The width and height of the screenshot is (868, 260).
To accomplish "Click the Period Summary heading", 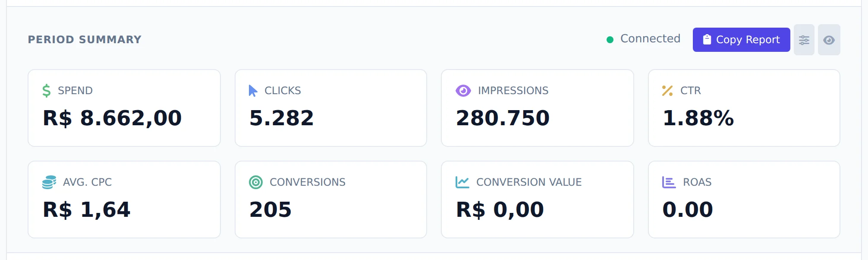I will coord(85,39).
